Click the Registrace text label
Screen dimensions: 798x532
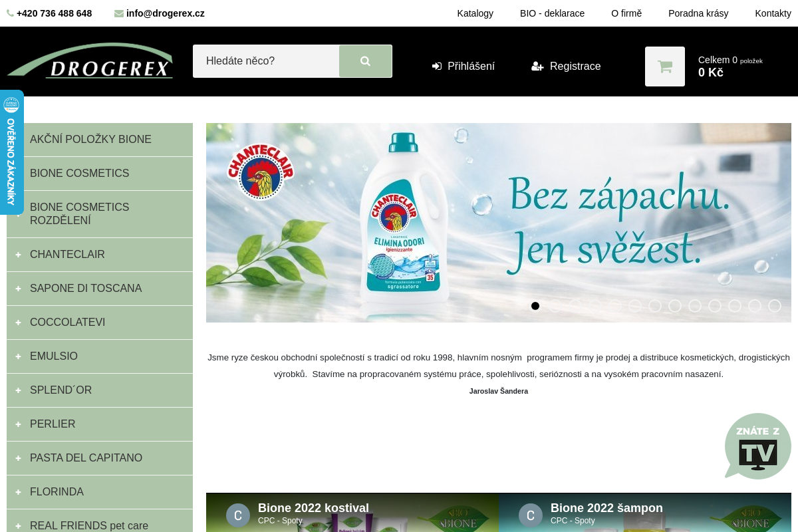pos(575,66)
